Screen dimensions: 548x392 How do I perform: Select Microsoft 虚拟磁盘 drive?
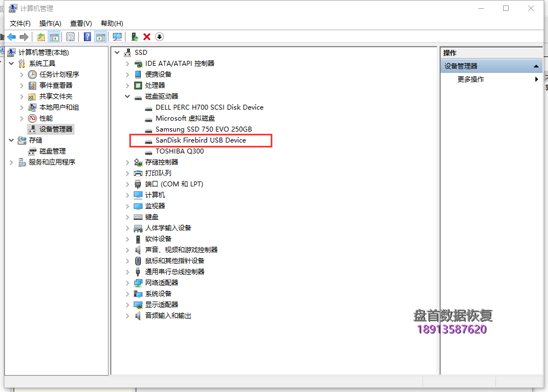tap(185, 118)
